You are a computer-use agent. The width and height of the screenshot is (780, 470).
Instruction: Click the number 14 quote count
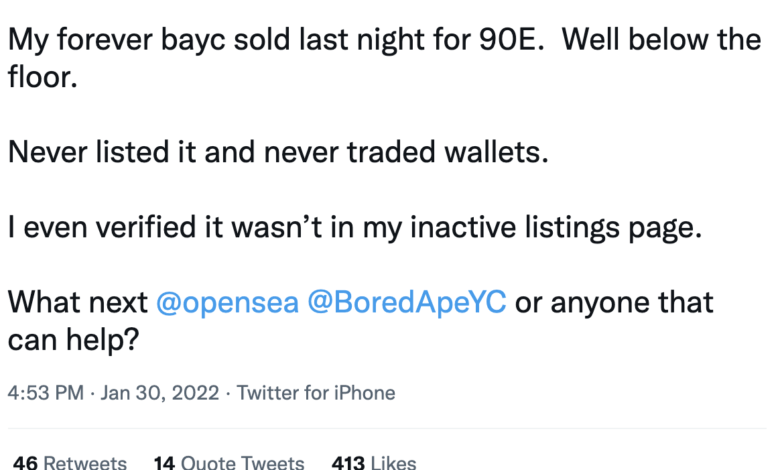[x=164, y=463]
